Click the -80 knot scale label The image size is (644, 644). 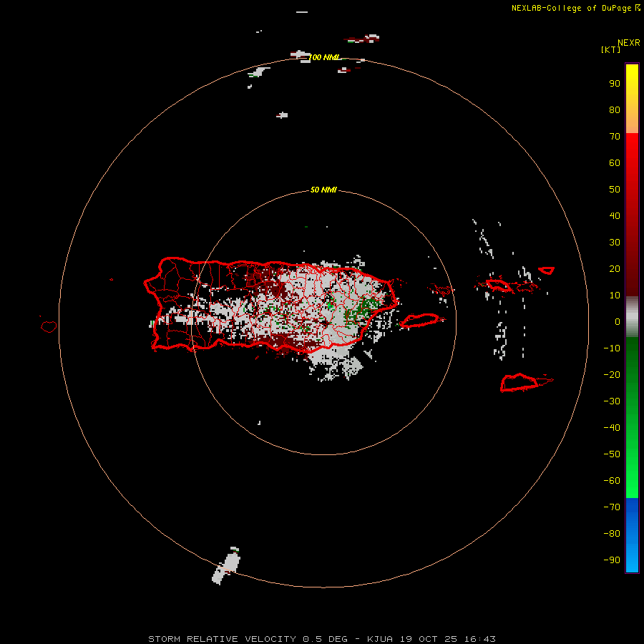point(612,534)
